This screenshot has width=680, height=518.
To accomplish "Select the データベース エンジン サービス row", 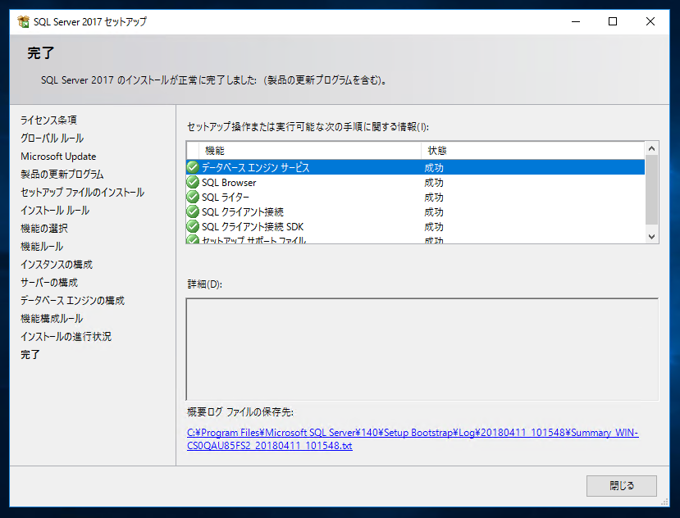I will (415, 167).
